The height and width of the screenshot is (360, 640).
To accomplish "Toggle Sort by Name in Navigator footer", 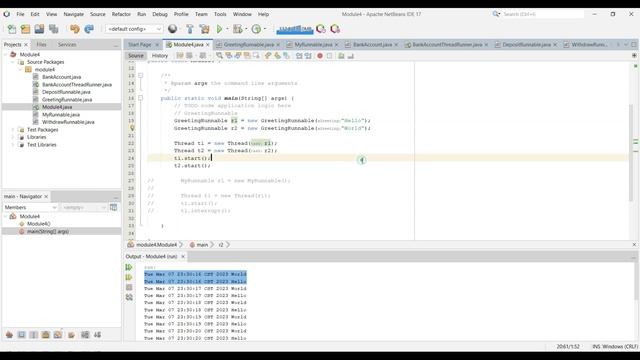I will click(85, 335).
